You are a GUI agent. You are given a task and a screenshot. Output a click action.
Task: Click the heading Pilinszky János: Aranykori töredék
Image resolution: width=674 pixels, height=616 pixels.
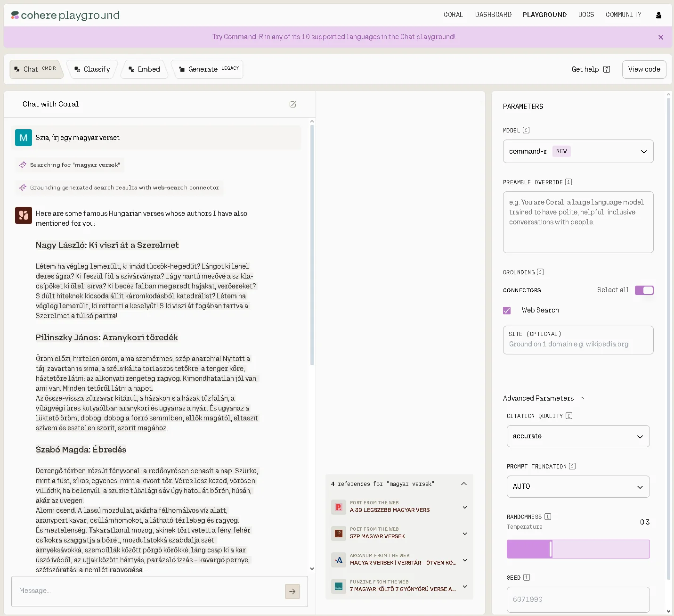pos(107,337)
